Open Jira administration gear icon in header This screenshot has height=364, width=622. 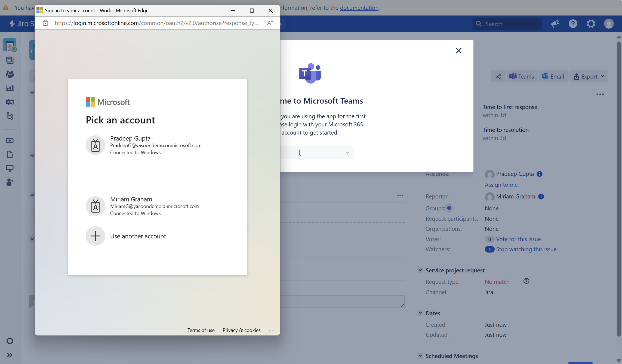[x=591, y=24]
